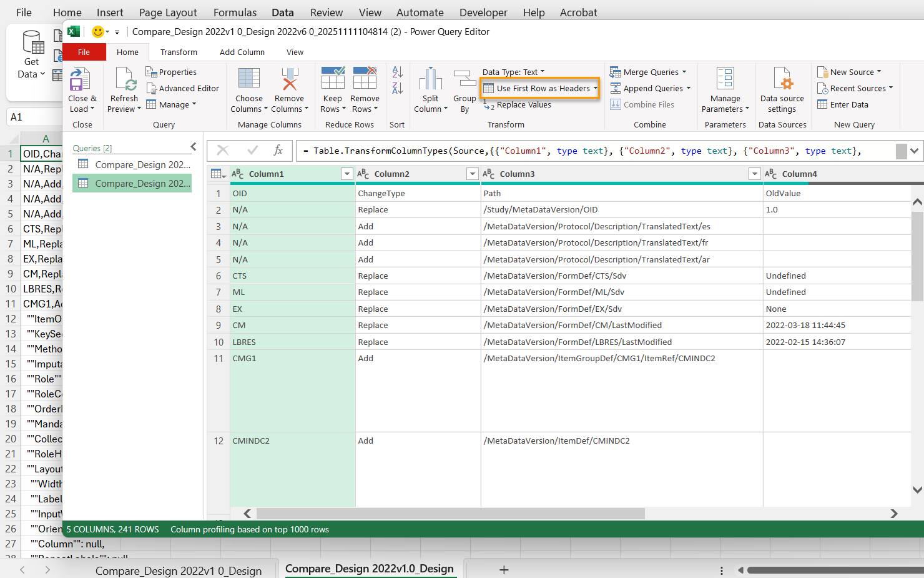
Task: Open the Transform ribbon tab
Action: (179, 52)
